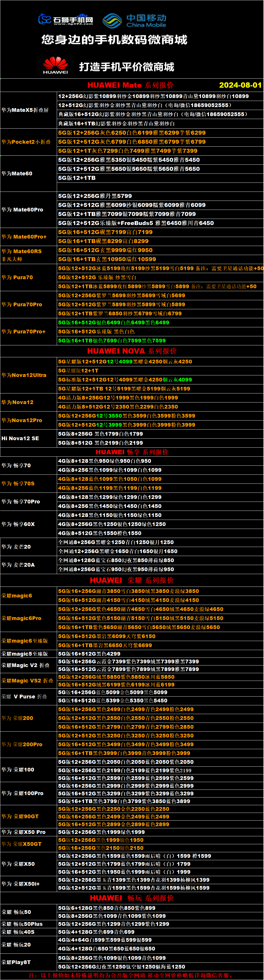Click the 华为 荣耀X50i+ model cell

(x=28, y=884)
